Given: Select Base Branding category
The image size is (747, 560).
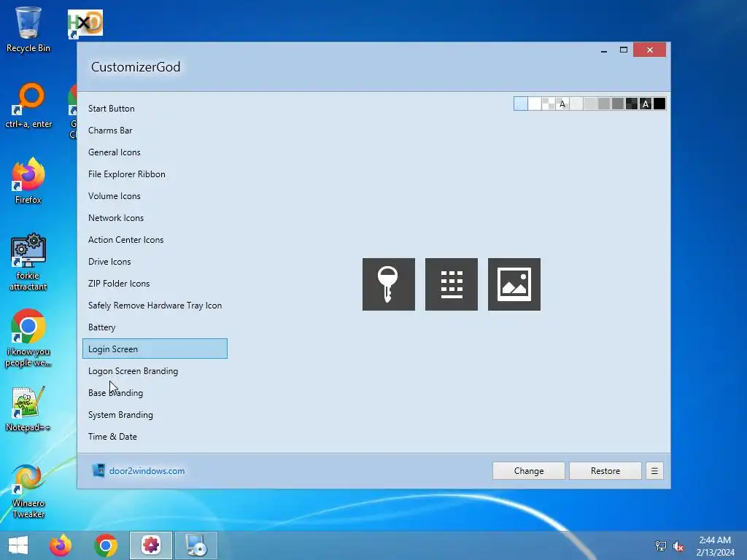Looking at the screenshot, I should click(155, 393).
